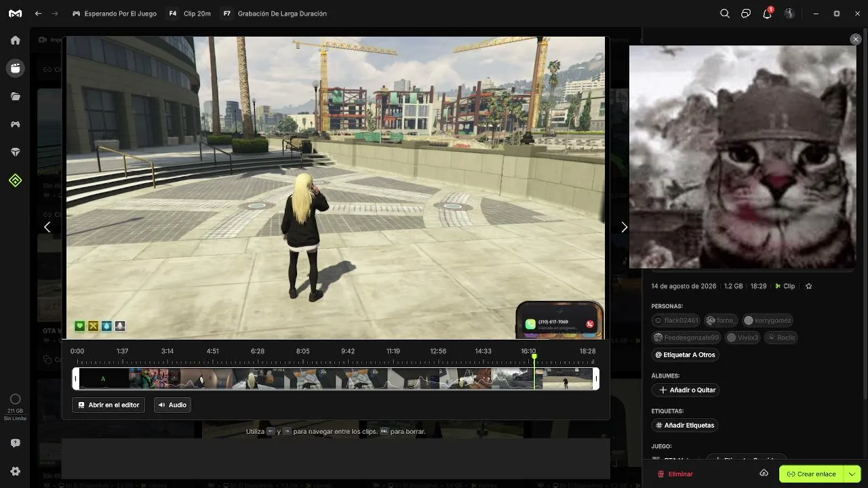Image resolution: width=868 pixels, height=488 pixels.
Task: Click the video preview of the blonde character
Action: (x=335, y=187)
